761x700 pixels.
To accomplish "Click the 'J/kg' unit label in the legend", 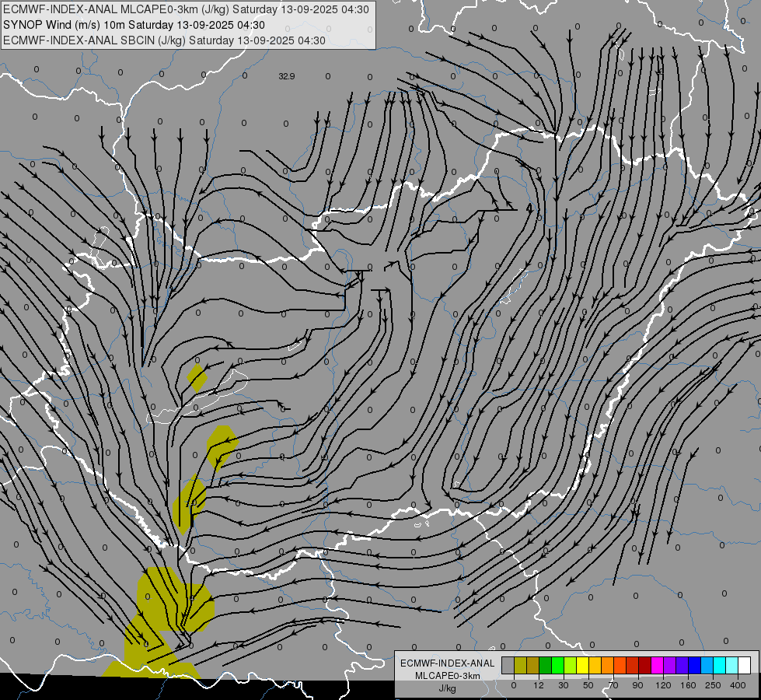I will tap(448, 688).
